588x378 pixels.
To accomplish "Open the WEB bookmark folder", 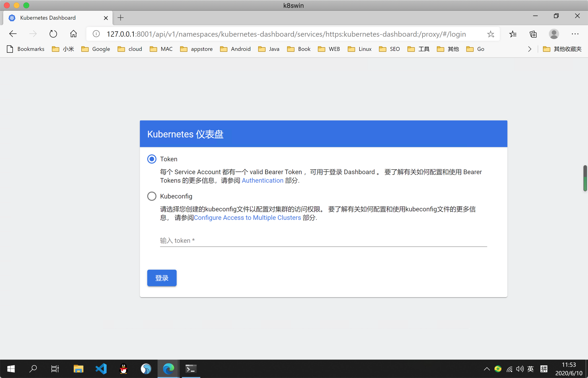I will [x=329, y=49].
